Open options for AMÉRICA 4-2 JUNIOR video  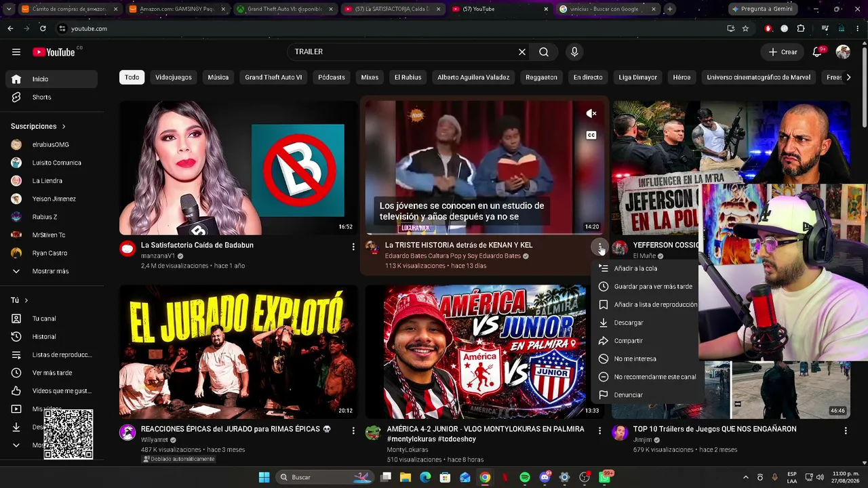599,430
